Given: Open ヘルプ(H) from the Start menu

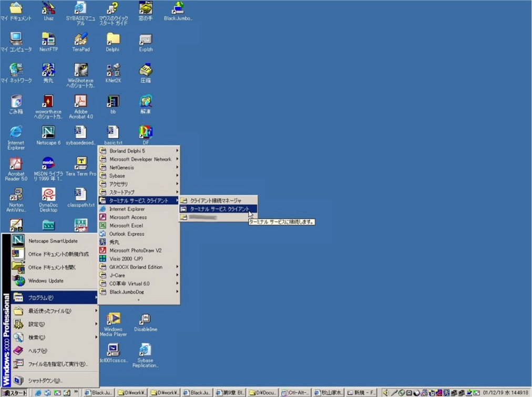Looking at the screenshot, I should point(55,351).
